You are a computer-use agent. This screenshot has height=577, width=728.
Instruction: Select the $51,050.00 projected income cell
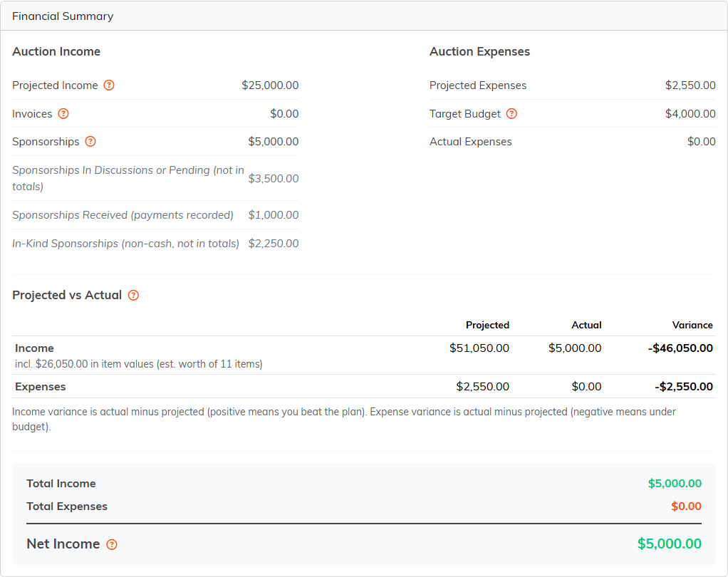(479, 348)
